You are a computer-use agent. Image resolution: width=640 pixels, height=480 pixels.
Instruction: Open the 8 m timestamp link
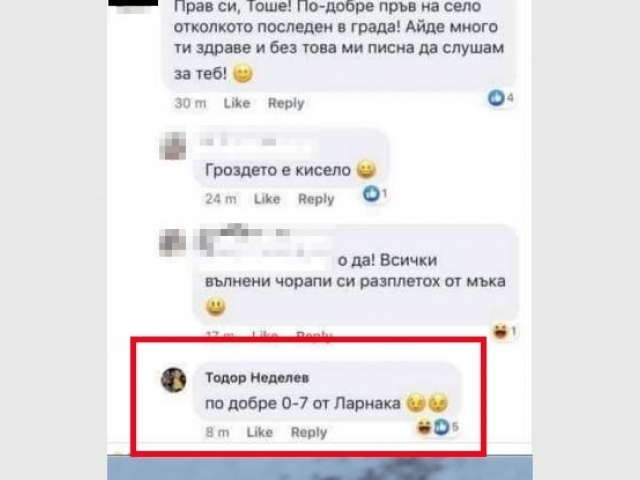click(217, 432)
